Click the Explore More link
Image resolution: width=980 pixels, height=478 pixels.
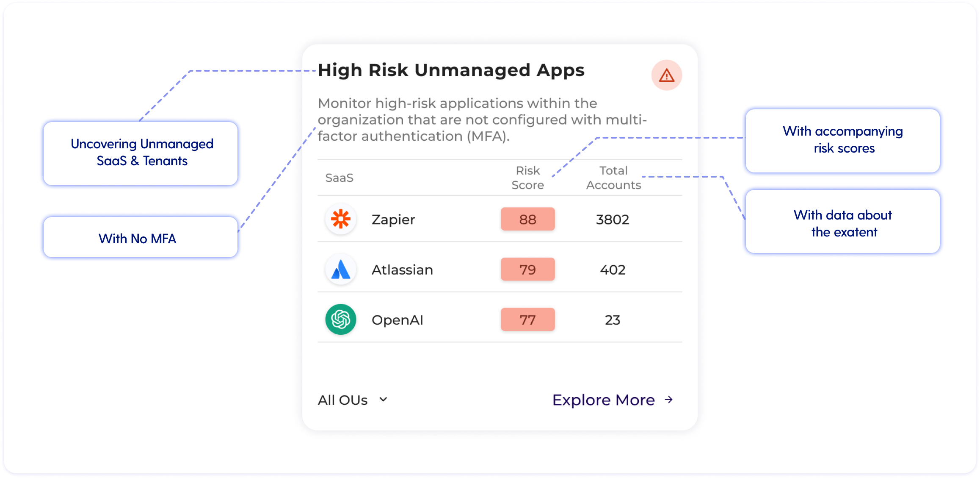pos(603,400)
